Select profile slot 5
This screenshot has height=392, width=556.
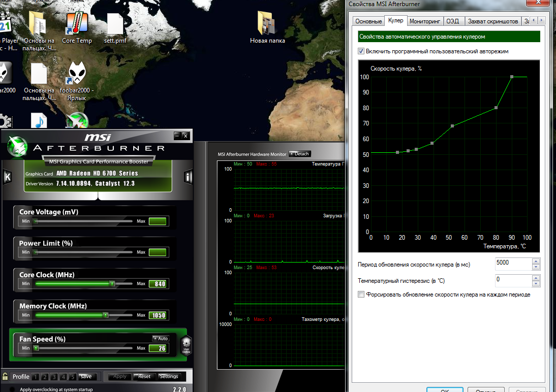72,377
